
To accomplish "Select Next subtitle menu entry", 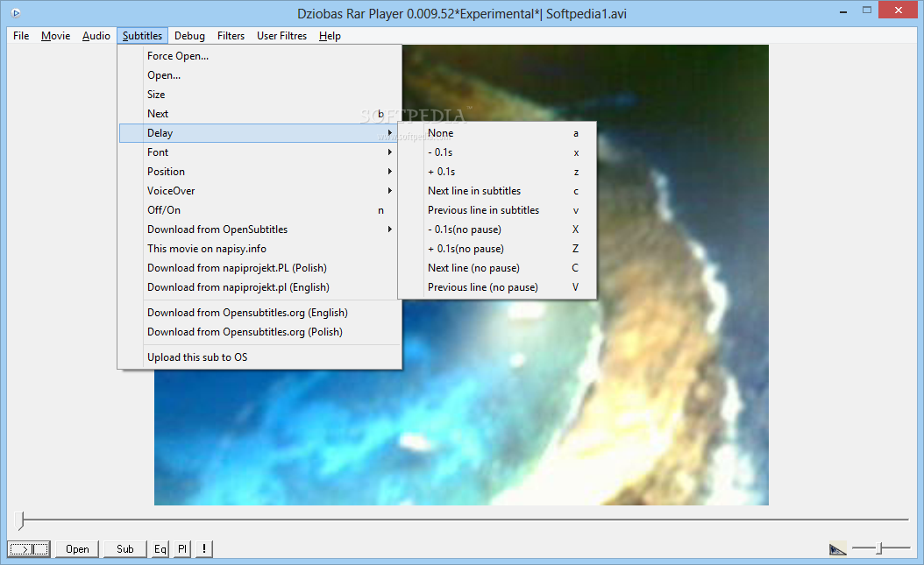I will pyautogui.click(x=259, y=114).
